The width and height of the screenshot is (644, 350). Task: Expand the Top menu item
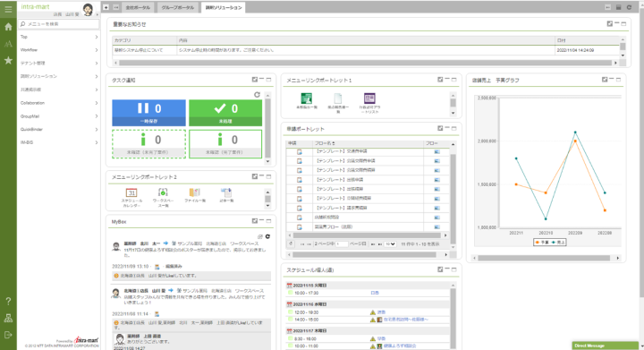click(x=59, y=37)
